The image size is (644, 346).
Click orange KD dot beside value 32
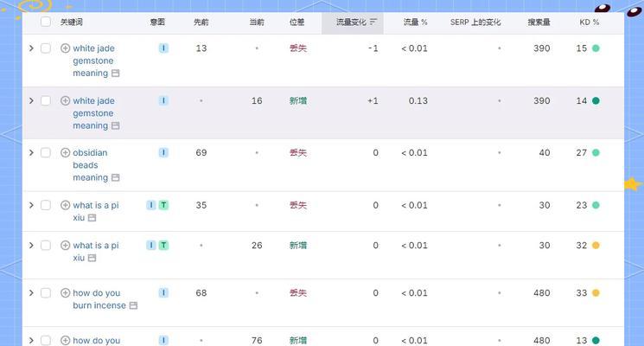tap(596, 246)
